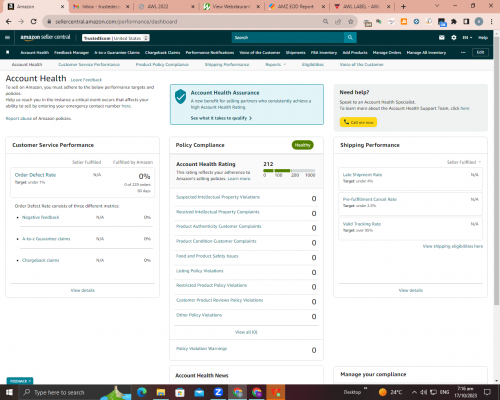The height and width of the screenshot is (400, 500).
Task: Open the browser extensions puzzle icon
Action: pyautogui.click(x=454, y=22)
